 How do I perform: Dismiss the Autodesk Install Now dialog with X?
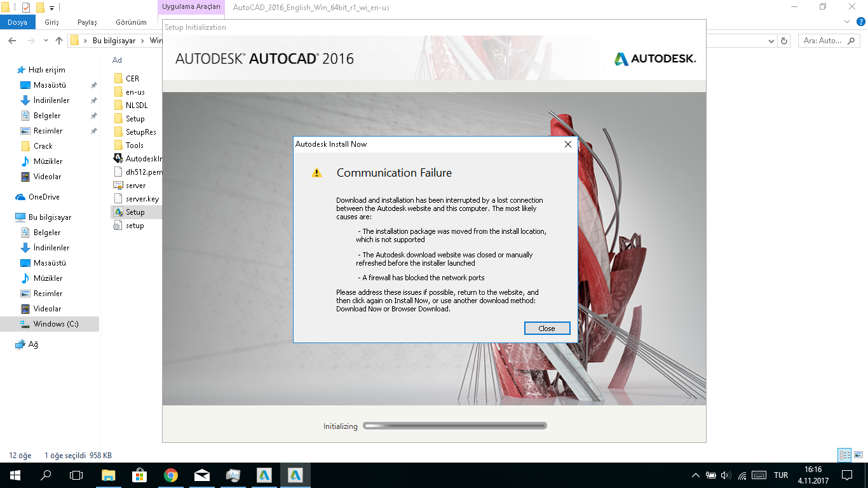[568, 144]
